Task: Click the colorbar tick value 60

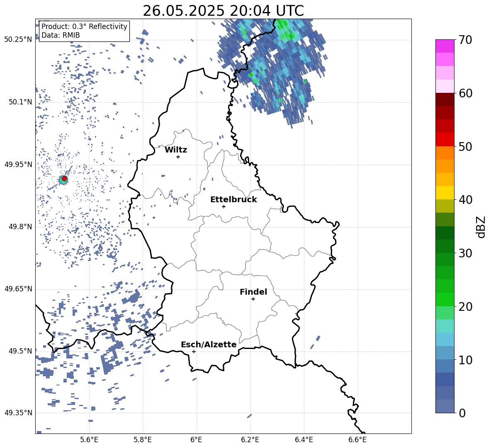Action: (x=465, y=93)
